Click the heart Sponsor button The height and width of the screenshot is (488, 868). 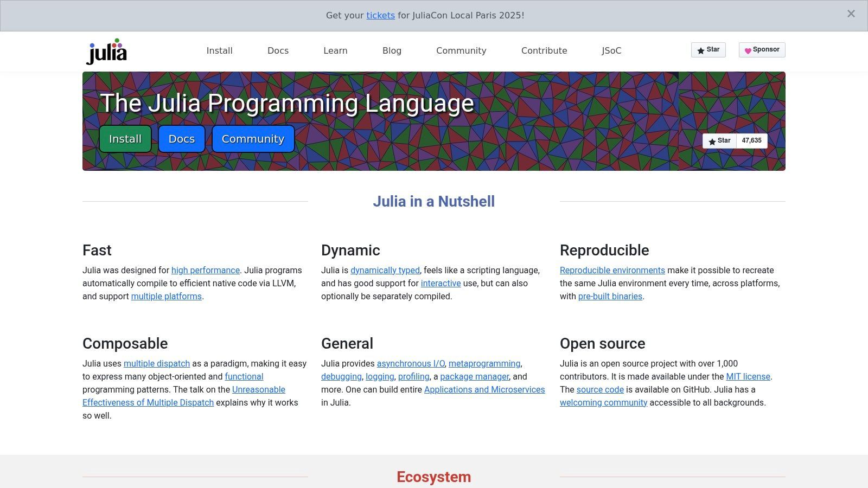pos(762,50)
